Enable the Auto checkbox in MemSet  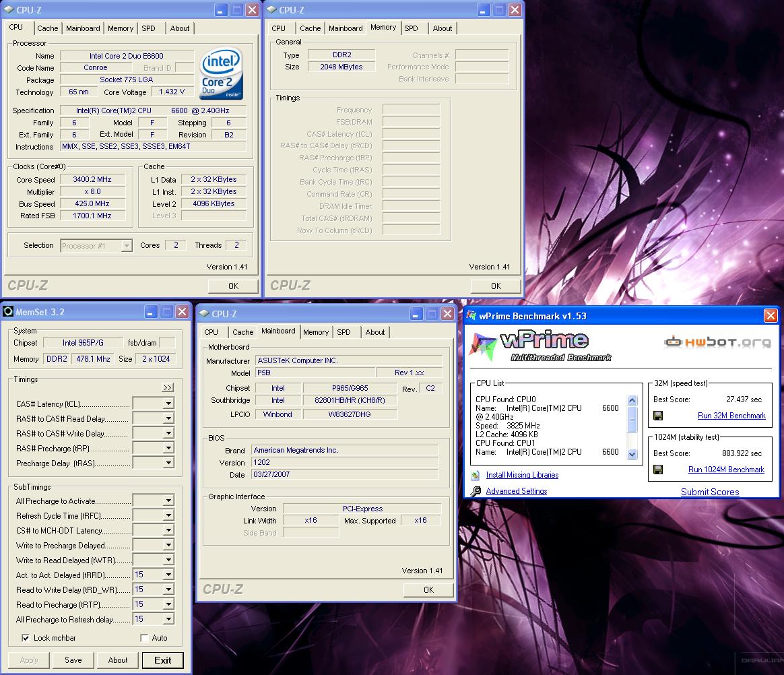tap(144, 638)
